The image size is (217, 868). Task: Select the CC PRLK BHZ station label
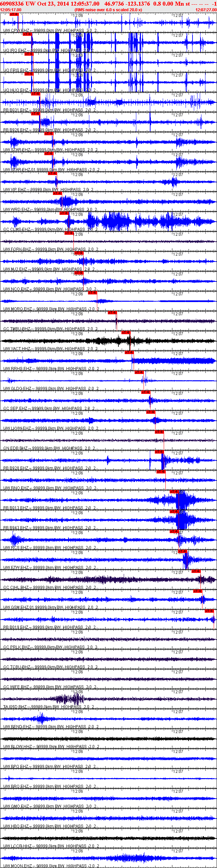50,647
